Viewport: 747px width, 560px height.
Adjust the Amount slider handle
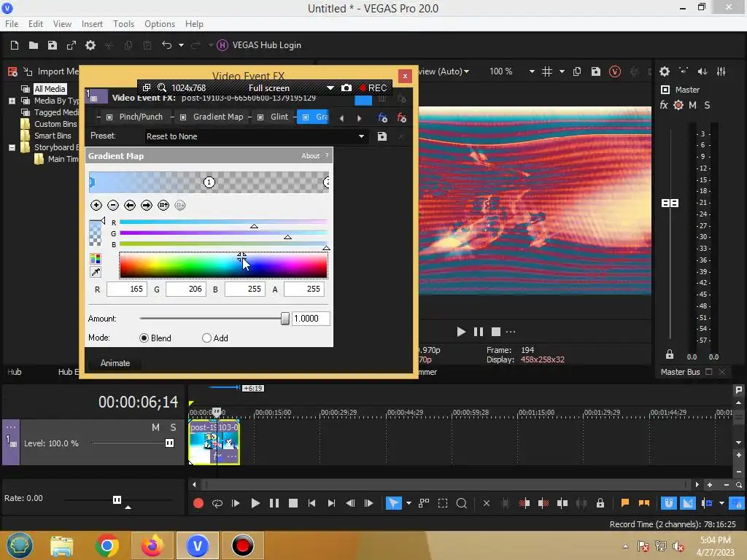point(285,319)
